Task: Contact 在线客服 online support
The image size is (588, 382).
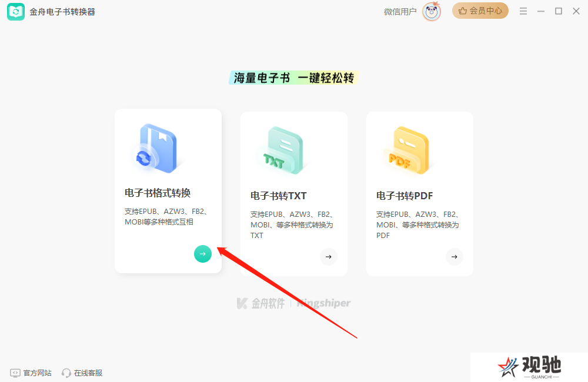Action: click(82, 373)
